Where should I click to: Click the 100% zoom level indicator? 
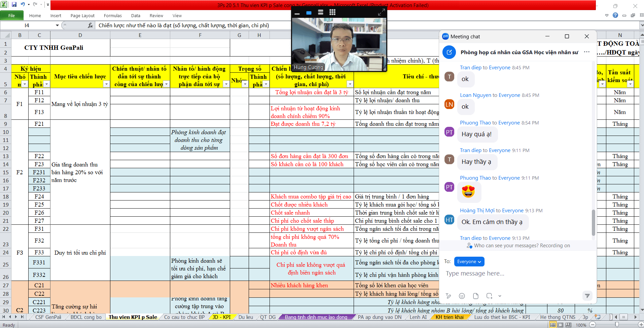(x=581, y=325)
